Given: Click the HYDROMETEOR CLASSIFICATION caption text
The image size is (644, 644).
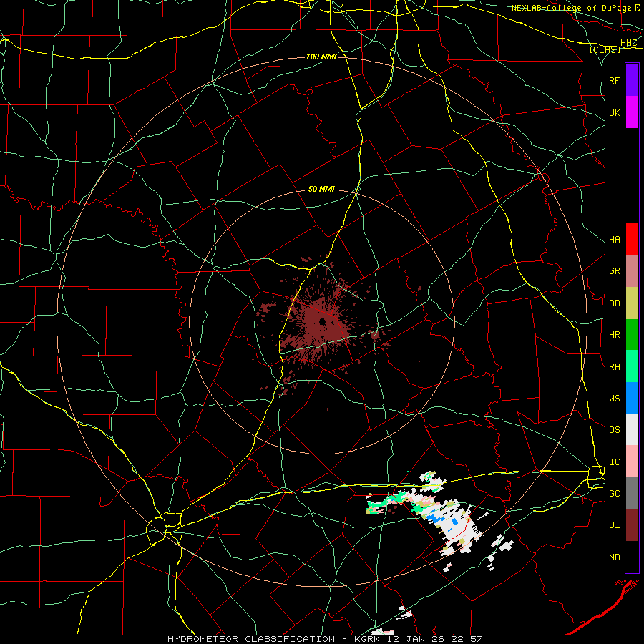Looking at the screenshot, I should point(251,639).
